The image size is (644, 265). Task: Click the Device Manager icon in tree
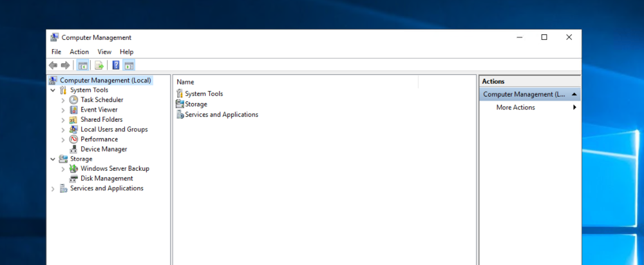[73, 149]
